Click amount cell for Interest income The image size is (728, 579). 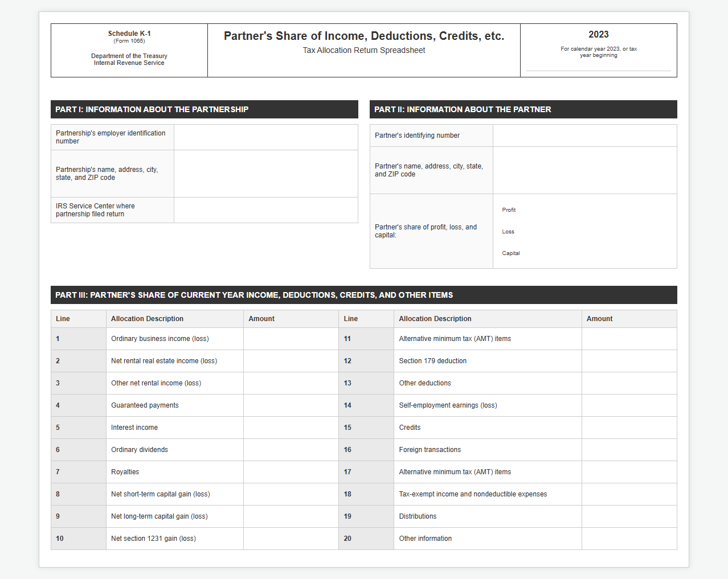click(x=291, y=428)
